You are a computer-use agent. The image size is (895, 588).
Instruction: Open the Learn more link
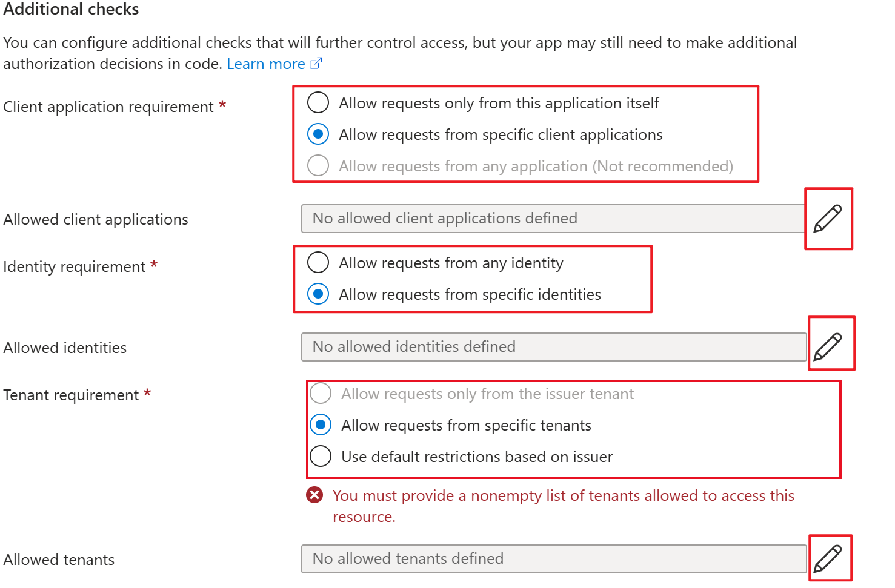[x=266, y=63]
